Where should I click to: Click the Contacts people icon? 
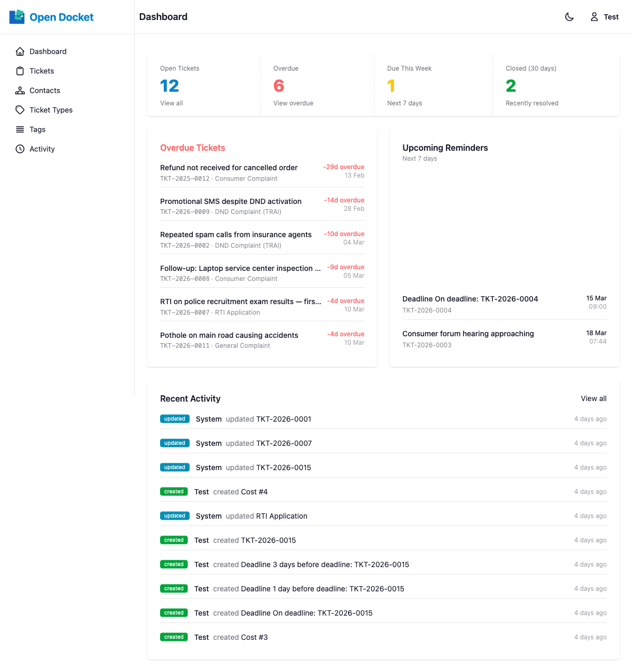pyautogui.click(x=20, y=91)
